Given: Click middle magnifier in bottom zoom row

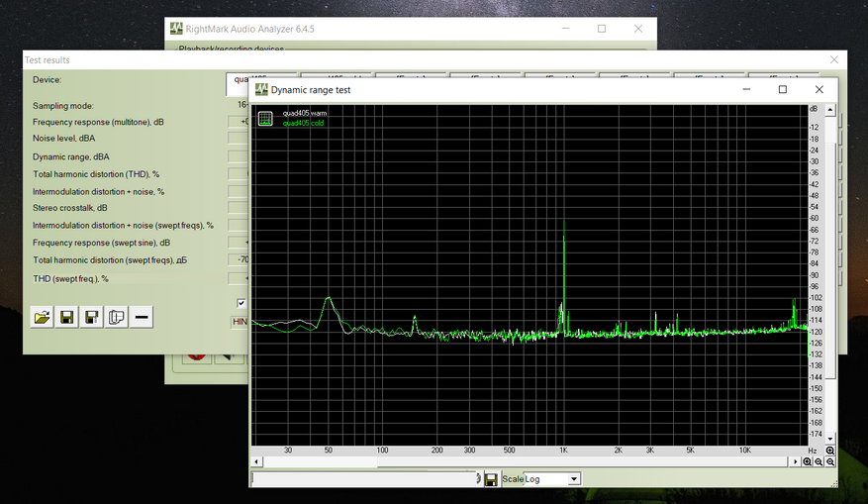Looking at the screenshot, I should tap(820, 462).
